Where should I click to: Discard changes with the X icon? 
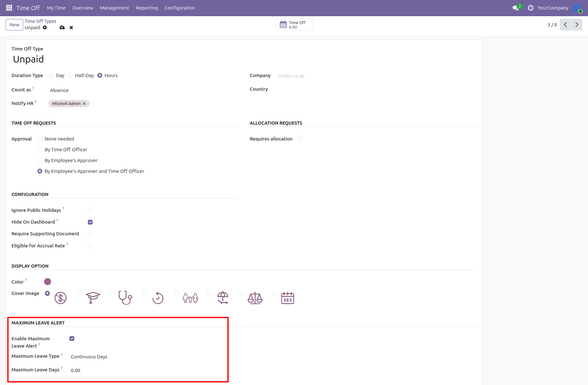click(71, 28)
